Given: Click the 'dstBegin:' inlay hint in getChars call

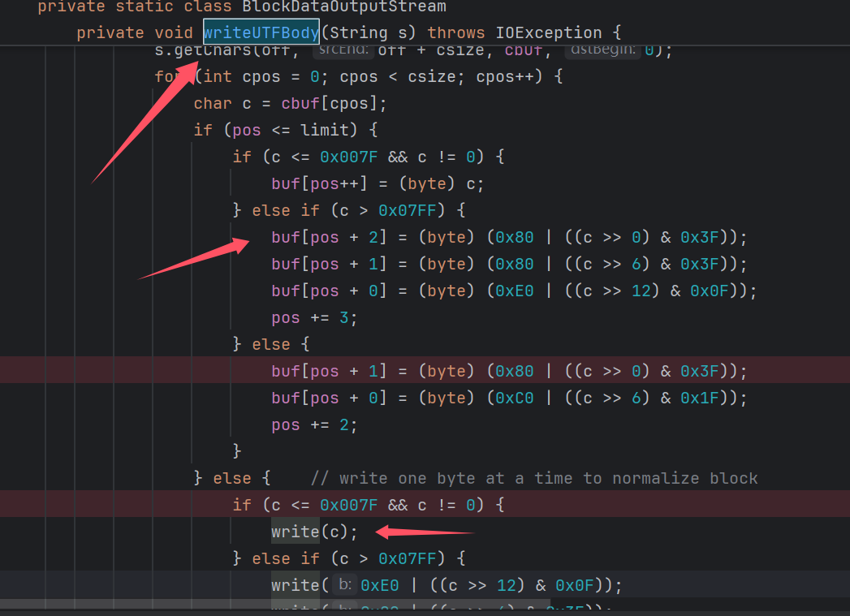Looking at the screenshot, I should point(603,50).
